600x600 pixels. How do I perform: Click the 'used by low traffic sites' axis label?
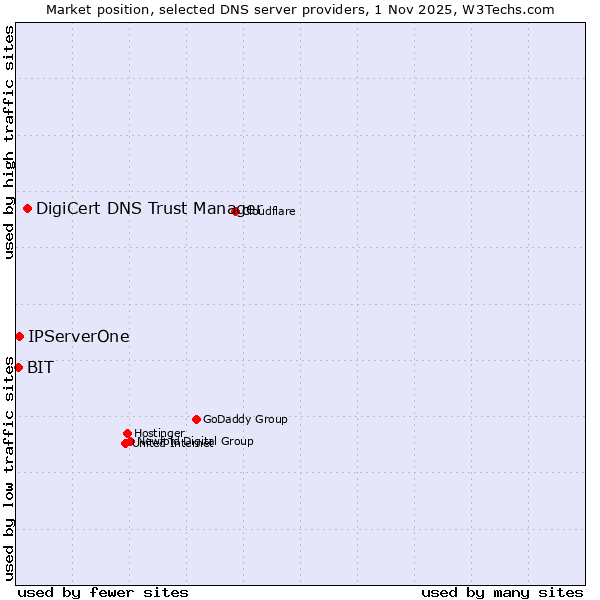coord(9,468)
